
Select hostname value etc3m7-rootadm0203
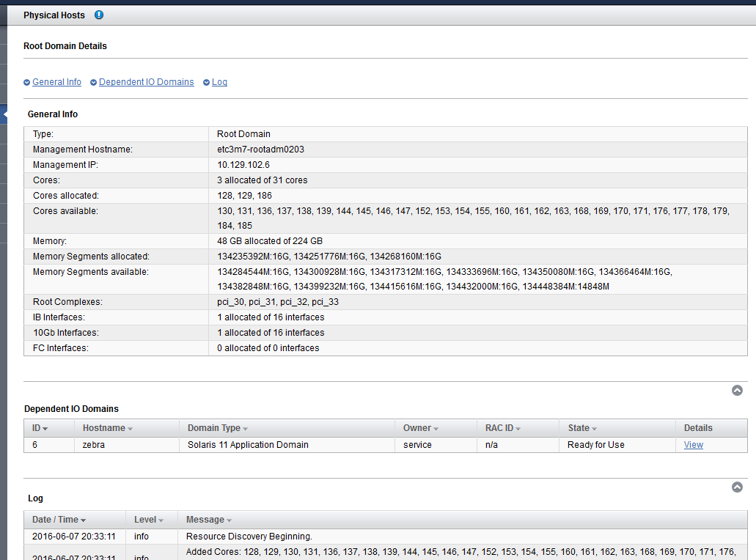point(260,150)
